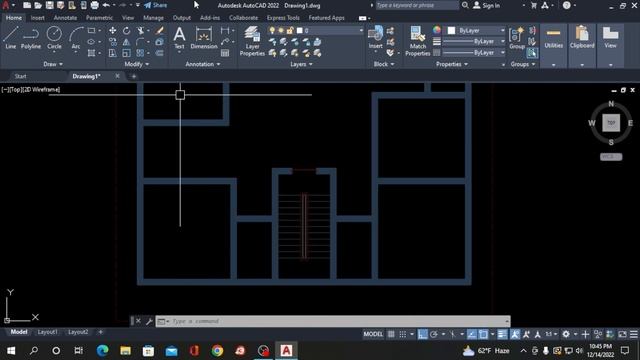Open the Parametric ribbon tab

pos(99,18)
